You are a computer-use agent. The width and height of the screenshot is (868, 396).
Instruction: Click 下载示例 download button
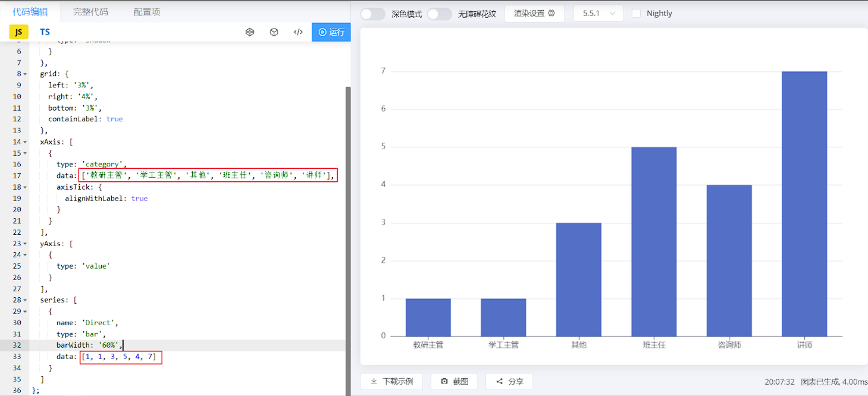pos(391,381)
